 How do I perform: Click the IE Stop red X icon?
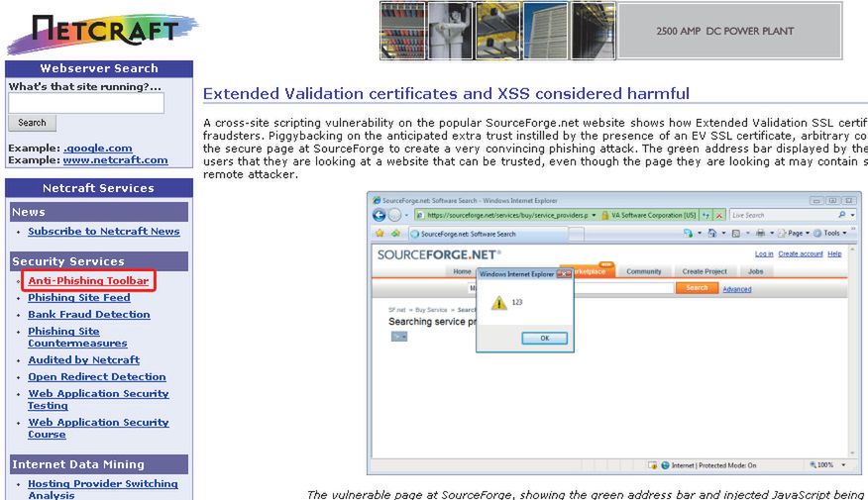(x=719, y=215)
